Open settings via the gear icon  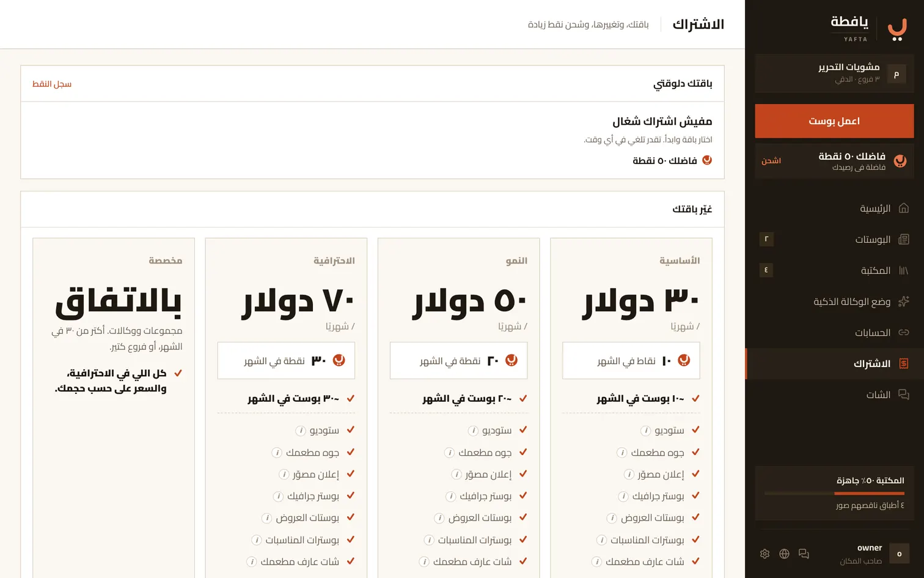point(765,554)
